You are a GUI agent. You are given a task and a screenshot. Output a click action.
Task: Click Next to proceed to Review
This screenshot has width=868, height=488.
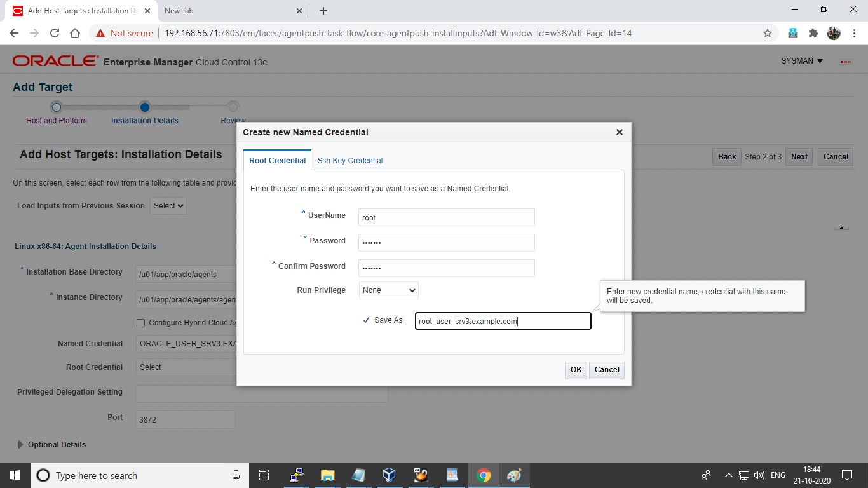tap(799, 156)
